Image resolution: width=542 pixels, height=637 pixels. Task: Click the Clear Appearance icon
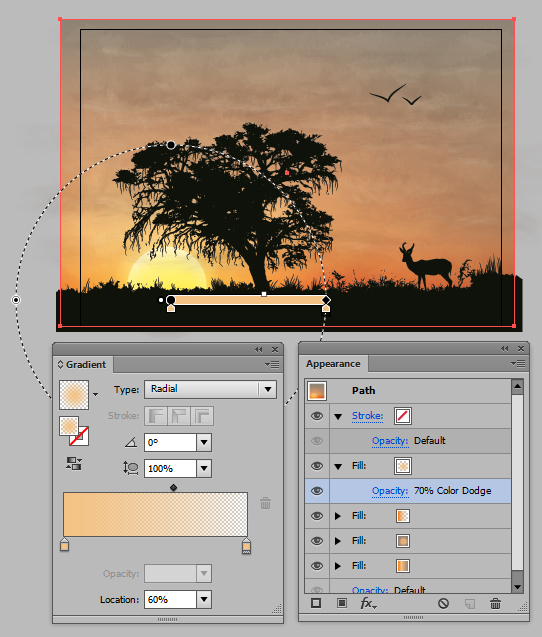pos(443,603)
